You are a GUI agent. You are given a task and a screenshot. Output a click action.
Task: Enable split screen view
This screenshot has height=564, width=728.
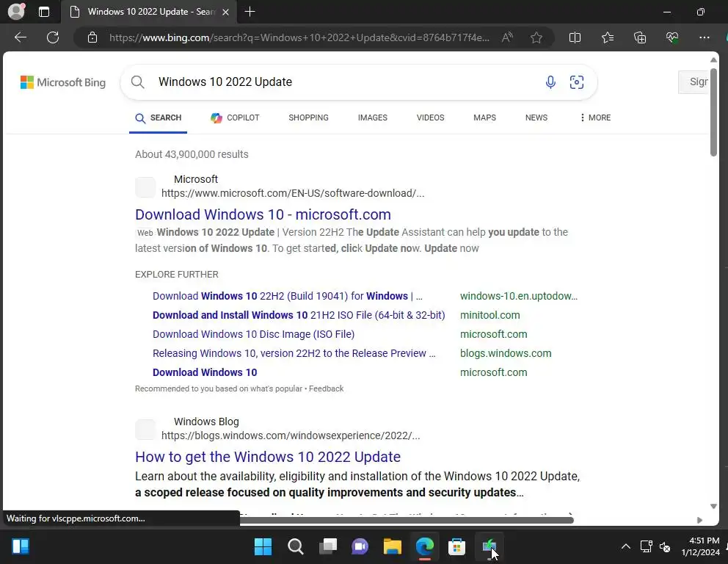click(x=575, y=37)
